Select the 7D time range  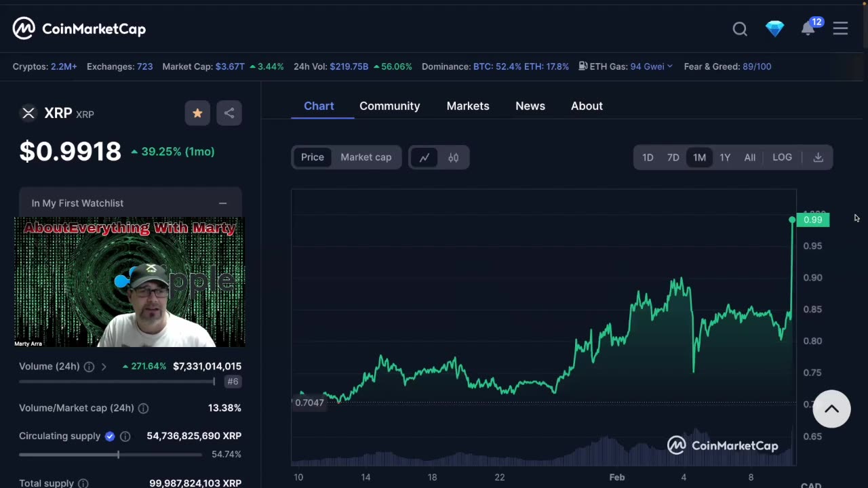tap(673, 157)
